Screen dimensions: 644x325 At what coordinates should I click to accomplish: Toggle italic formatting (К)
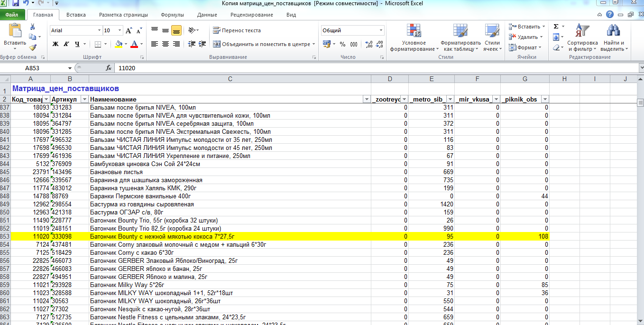[x=66, y=44]
